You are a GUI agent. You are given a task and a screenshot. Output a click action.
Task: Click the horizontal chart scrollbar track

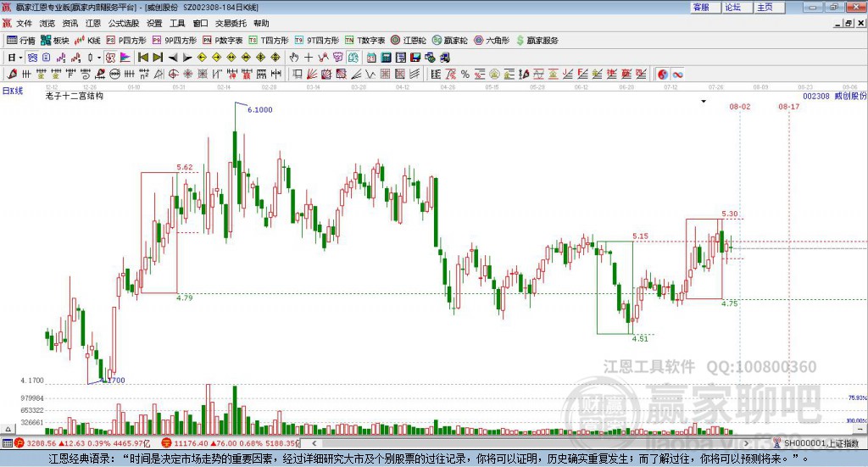tap(531, 443)
